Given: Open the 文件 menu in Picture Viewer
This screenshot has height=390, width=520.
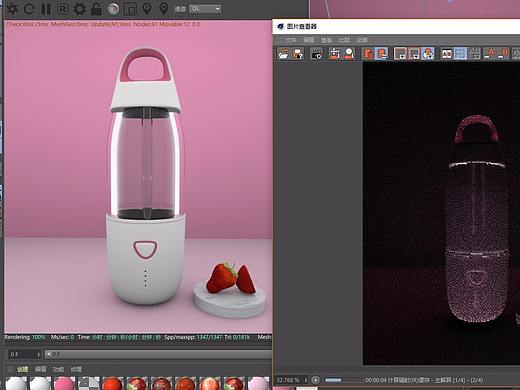Looking at the screenshot, I should [290, 40].
